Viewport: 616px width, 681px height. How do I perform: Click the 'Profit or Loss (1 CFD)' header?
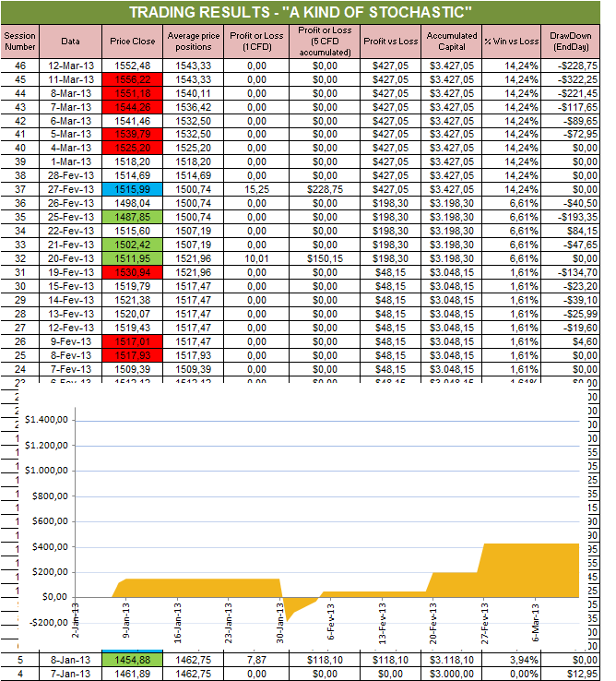[x=256, y=42]
